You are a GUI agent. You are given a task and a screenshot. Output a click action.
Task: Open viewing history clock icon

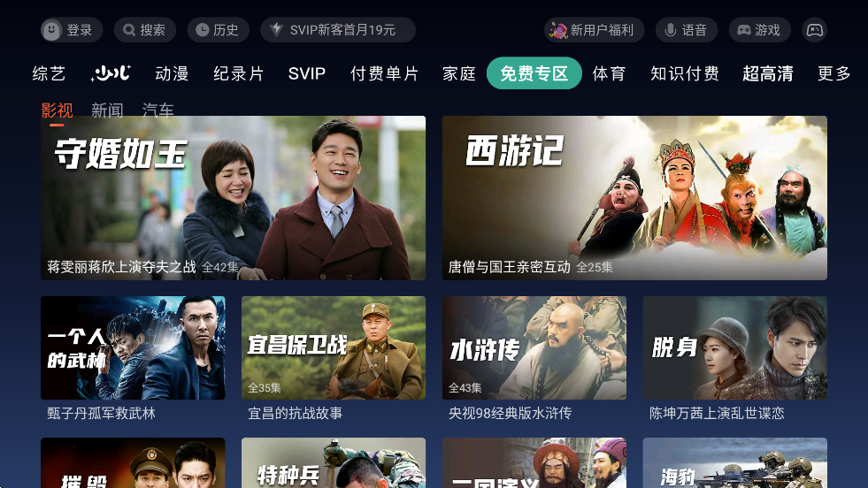click(202, 30)
